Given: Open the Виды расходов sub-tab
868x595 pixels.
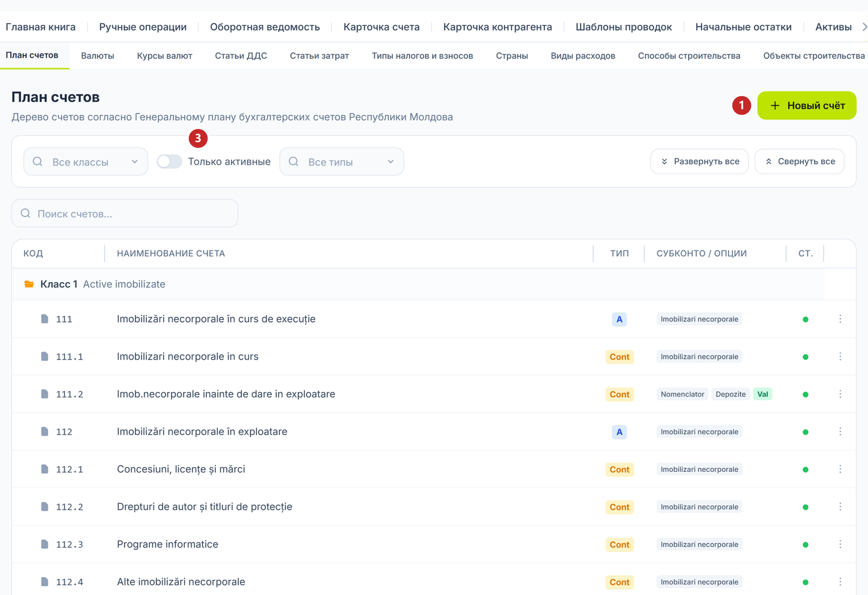Looking at the screenshot, I should (583, 56).
